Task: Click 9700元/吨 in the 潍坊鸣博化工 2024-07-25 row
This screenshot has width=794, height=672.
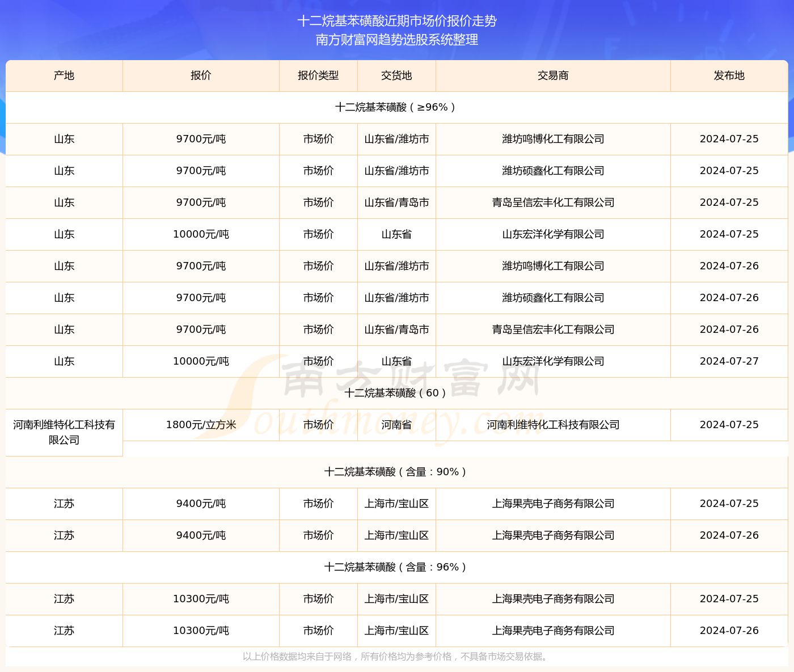Action: pos(201,139)
